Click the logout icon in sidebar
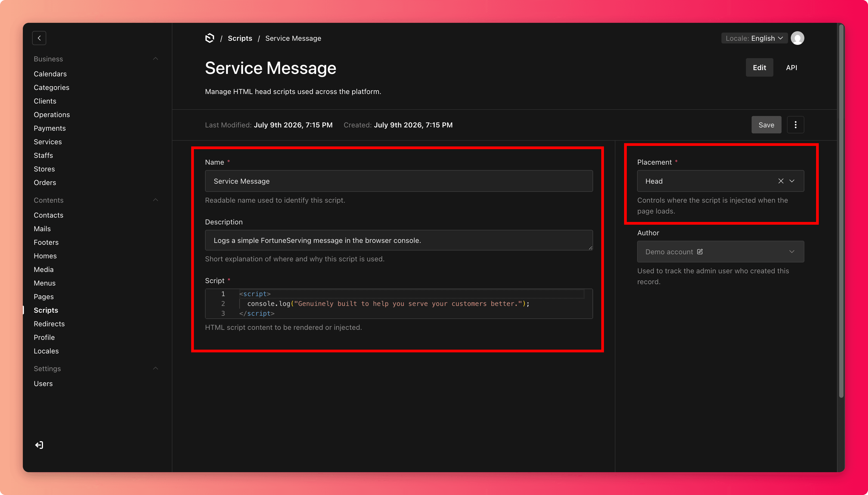868x495 pixels. pos(39,445)
